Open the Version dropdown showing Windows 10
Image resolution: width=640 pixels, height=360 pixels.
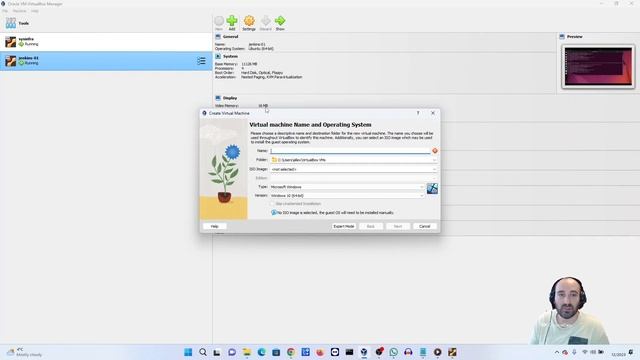click(x=347, y=196)
